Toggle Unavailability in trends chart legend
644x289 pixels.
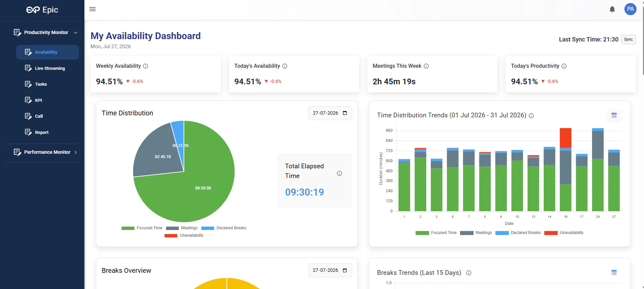point(564,233)
